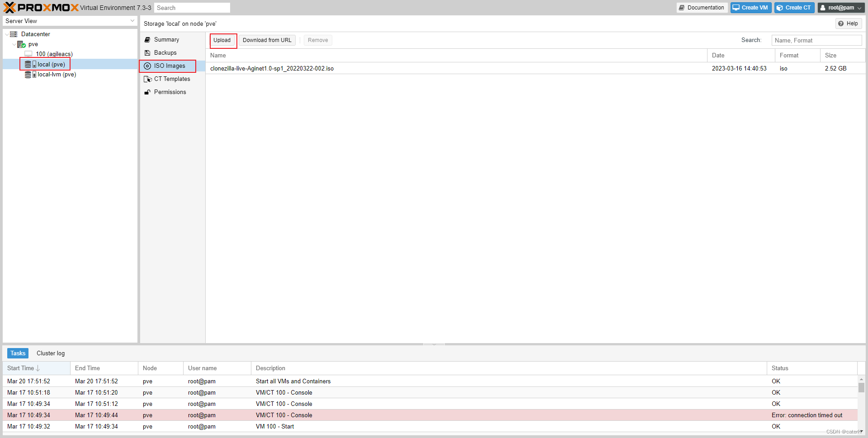
Task: Click the root@pam user icon
Action: click(823, 8)
